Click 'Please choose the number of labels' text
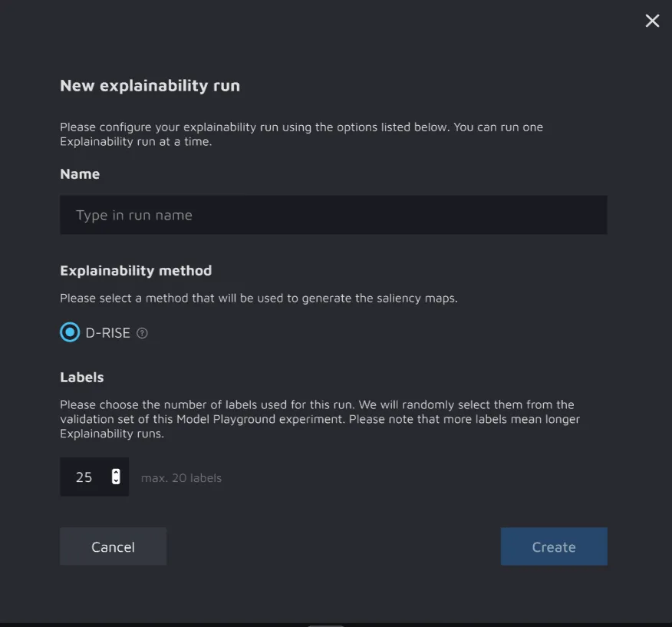This screenshot has width=672, height=627. pos(316,404)
